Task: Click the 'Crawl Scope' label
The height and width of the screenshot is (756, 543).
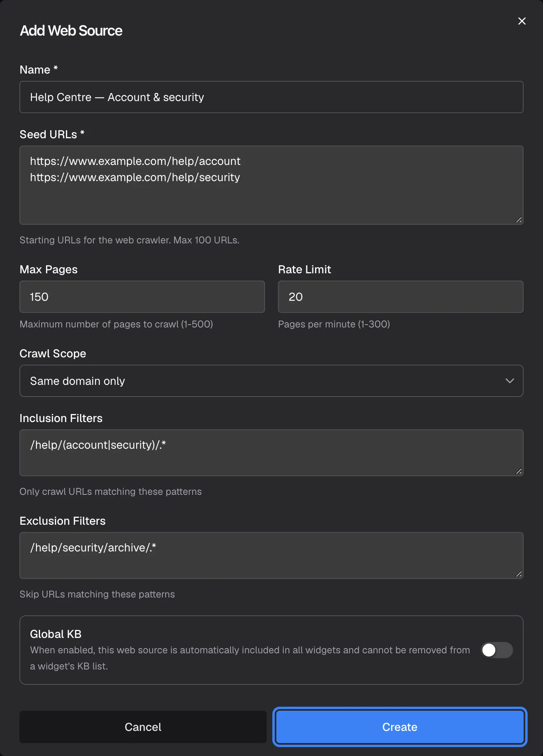Action: (x=53, y=353)
